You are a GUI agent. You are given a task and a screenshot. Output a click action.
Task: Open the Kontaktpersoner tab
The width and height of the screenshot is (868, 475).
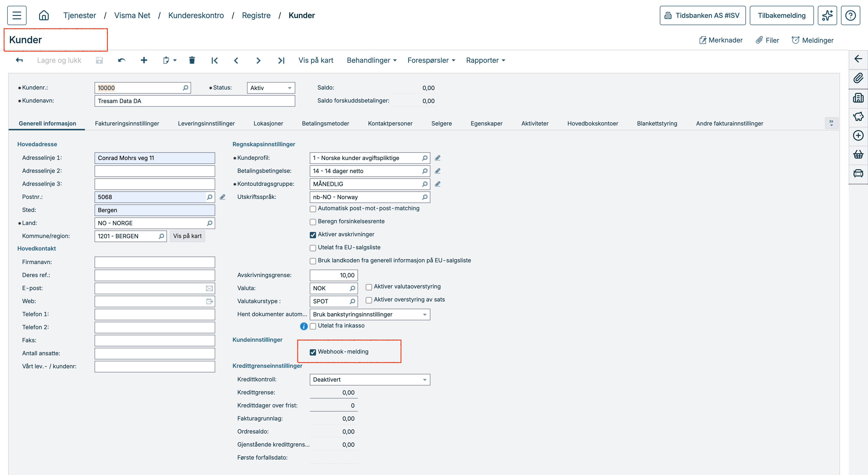(390, 123)
